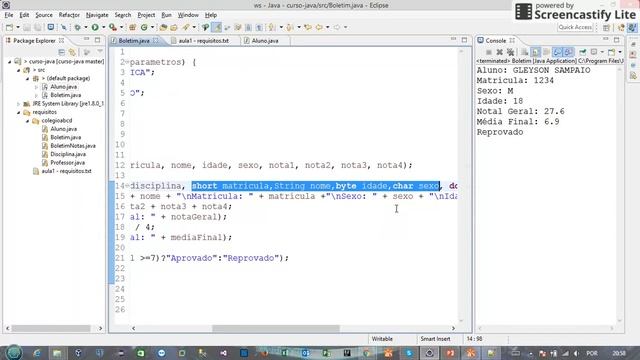This screenshot has width=640, height=360.
Task: Click the Run Last Tool external tools icon
Action: (113, 27)
